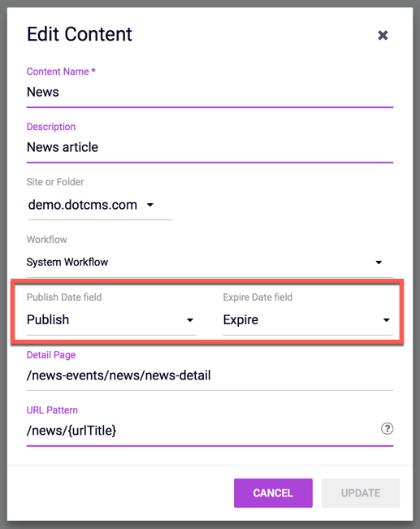Click the Edit Content dialog title
The width and height of the screenshot is (420, 529).
[80, 34]
